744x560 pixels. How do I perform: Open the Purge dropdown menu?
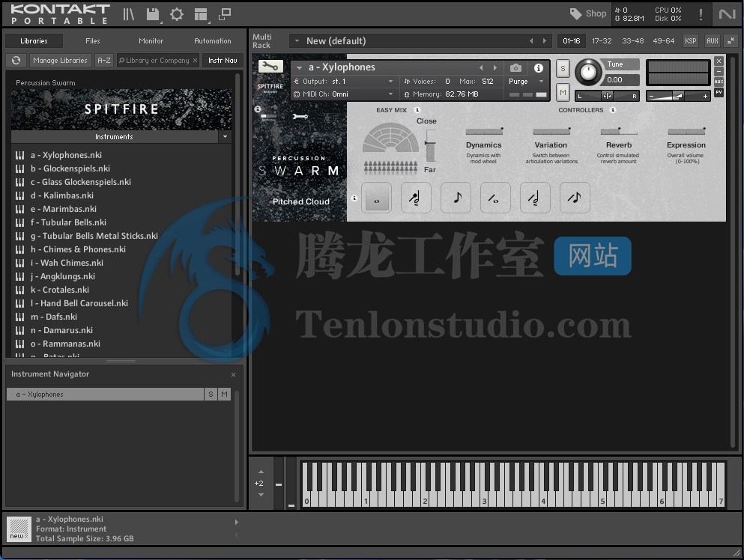pos(526,82)
